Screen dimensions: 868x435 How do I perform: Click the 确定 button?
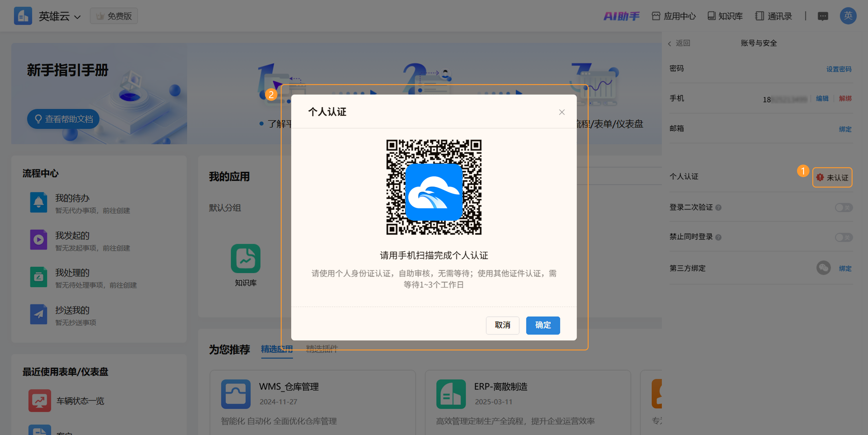coord(543,325)
